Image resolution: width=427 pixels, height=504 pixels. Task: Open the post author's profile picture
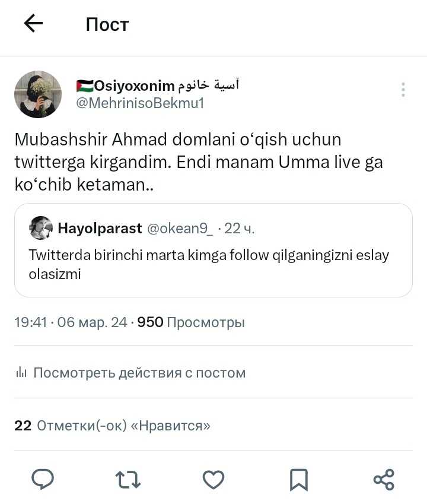tap(38, 94)
